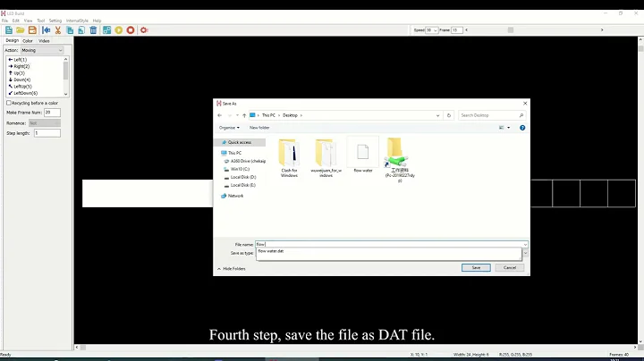Click the Refresh icon beside address bar
The image size is (644, 361).
pyautogui.click(x=448, y=115)
